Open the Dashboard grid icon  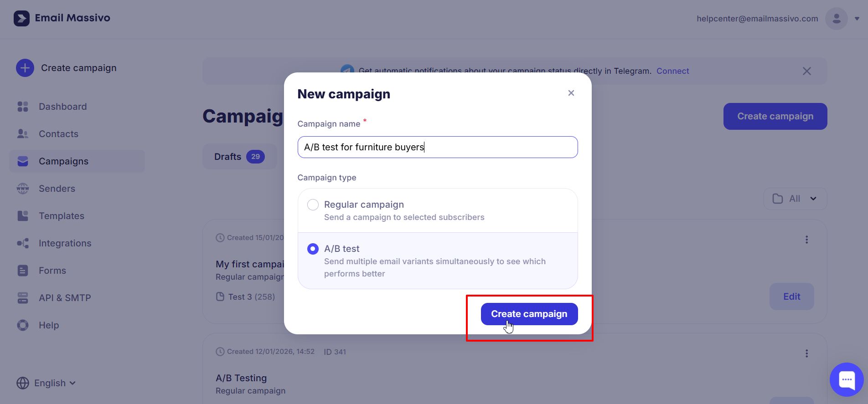pos(23,107)
